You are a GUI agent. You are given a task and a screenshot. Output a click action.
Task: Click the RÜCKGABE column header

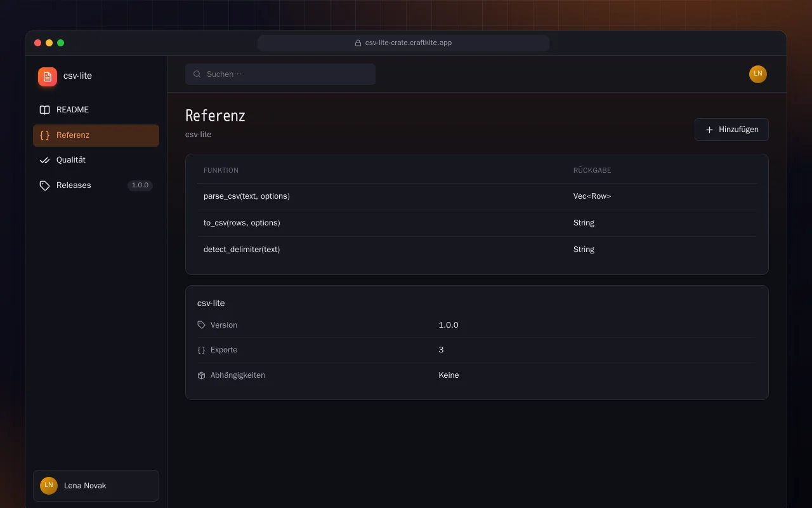pos(592,170)
